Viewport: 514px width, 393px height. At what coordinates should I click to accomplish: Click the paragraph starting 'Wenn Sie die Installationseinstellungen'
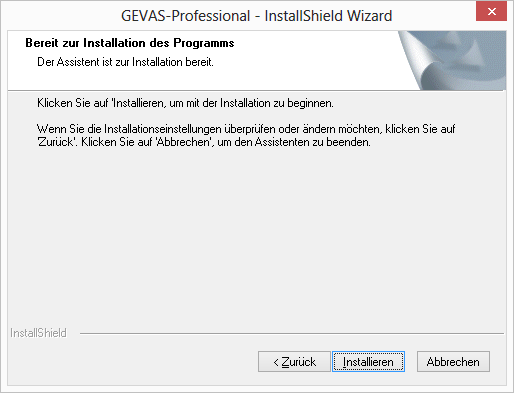246,135
